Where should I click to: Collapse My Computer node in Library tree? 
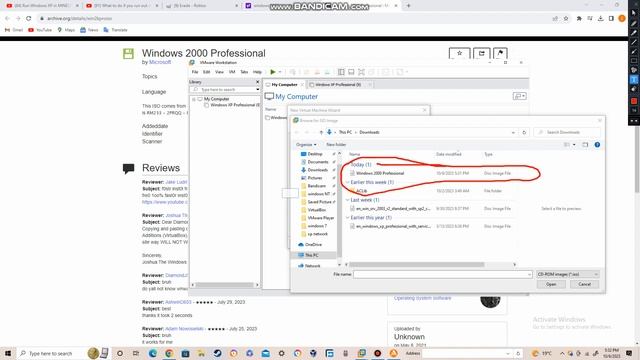click(194, 99)
